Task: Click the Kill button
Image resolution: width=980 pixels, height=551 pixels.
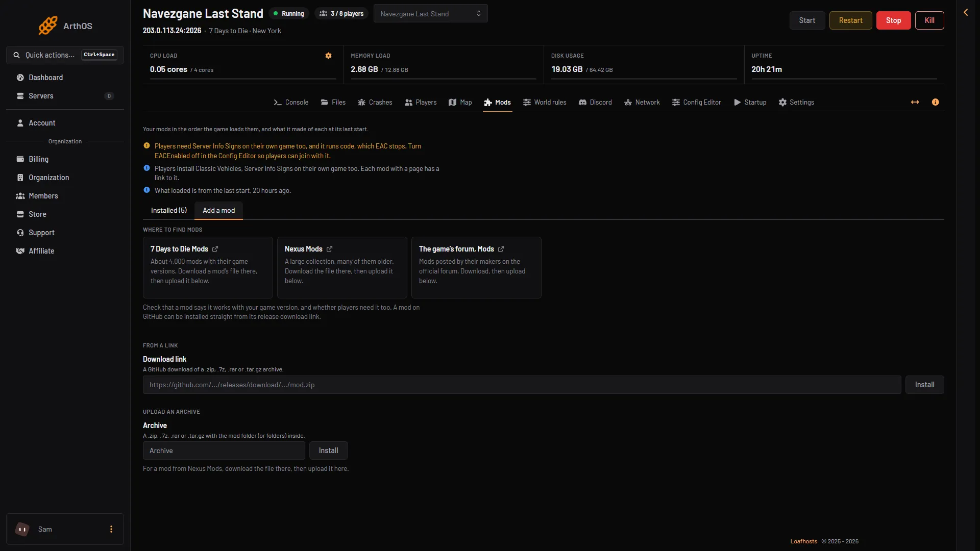Action: pos(930,20)
